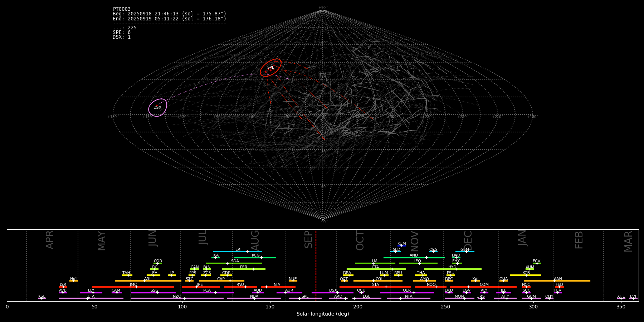Click the SPE shower bar in bottom timeline

click(305, 298)
